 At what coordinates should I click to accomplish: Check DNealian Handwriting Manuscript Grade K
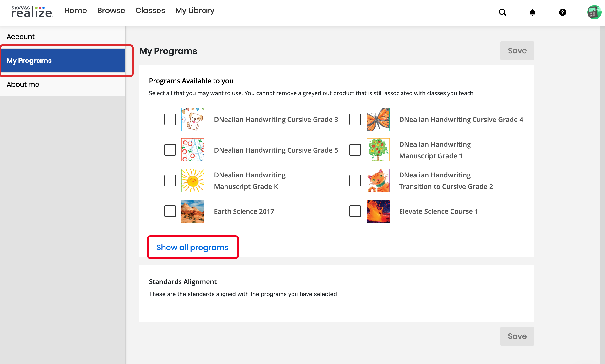(x=170, y=181)
